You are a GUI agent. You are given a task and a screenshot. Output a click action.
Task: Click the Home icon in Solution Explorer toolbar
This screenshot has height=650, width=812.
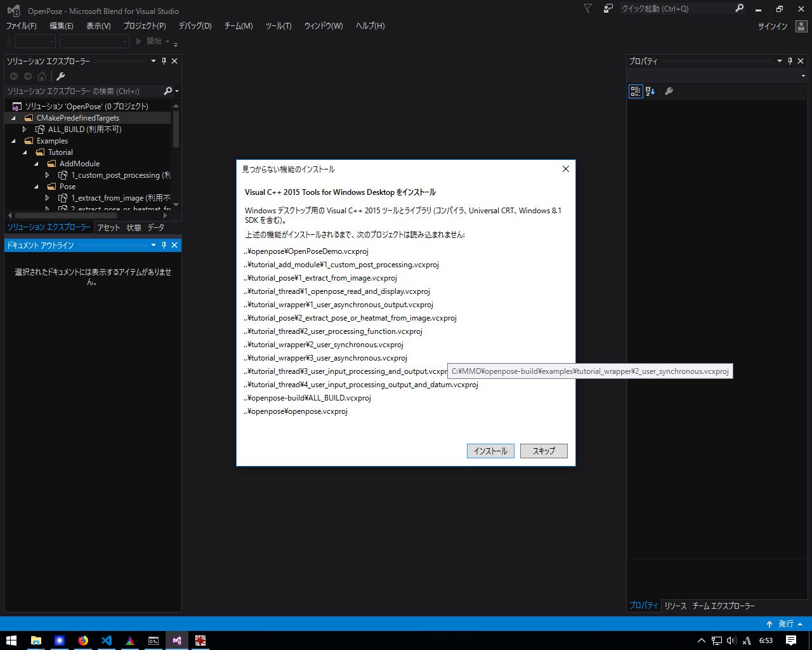[x=41, y=76]
